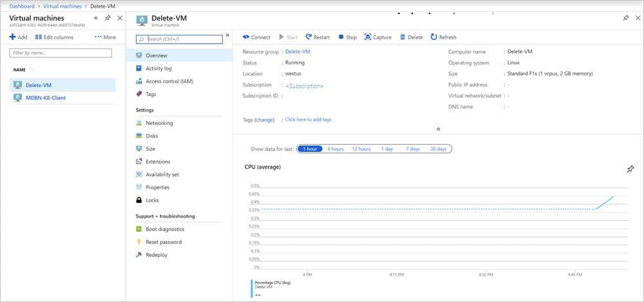Capture the virtual machine image
The image size is (644, 302).
pyautogui.click(x=378, y=37)
